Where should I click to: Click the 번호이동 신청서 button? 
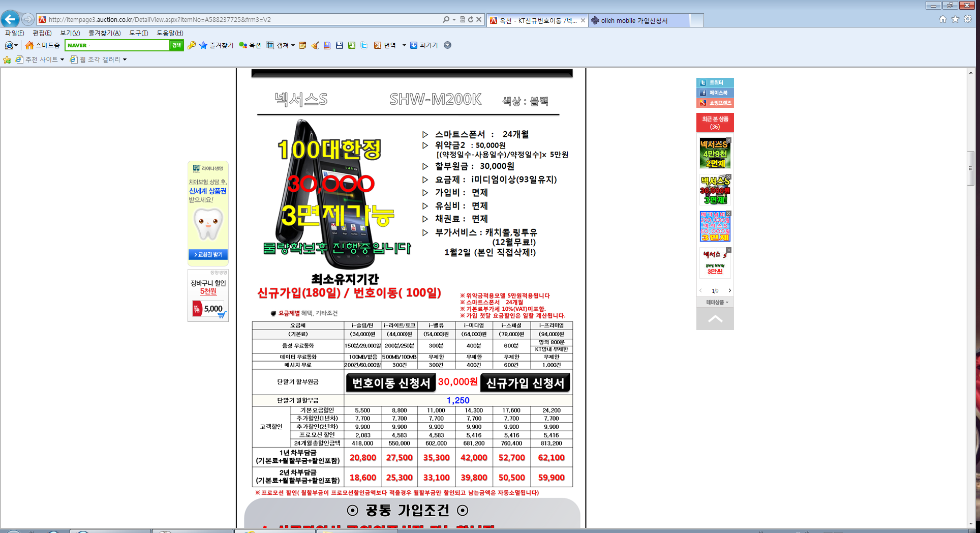coord(390,383)
